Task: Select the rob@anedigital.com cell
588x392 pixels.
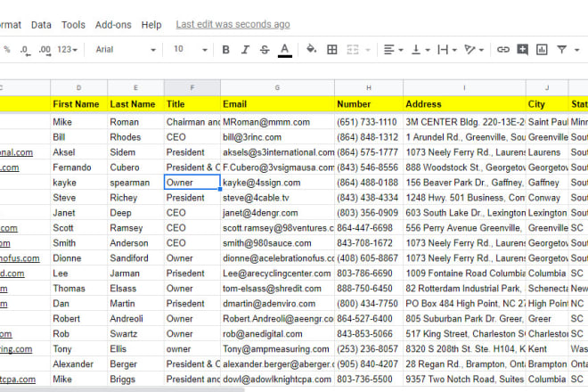Action: point(277,334)
